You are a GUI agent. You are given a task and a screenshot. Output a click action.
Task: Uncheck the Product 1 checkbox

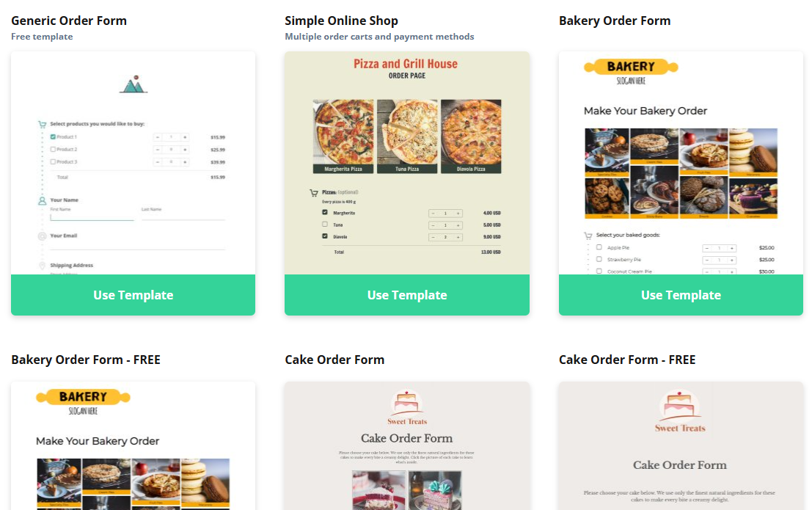(53, 137)
